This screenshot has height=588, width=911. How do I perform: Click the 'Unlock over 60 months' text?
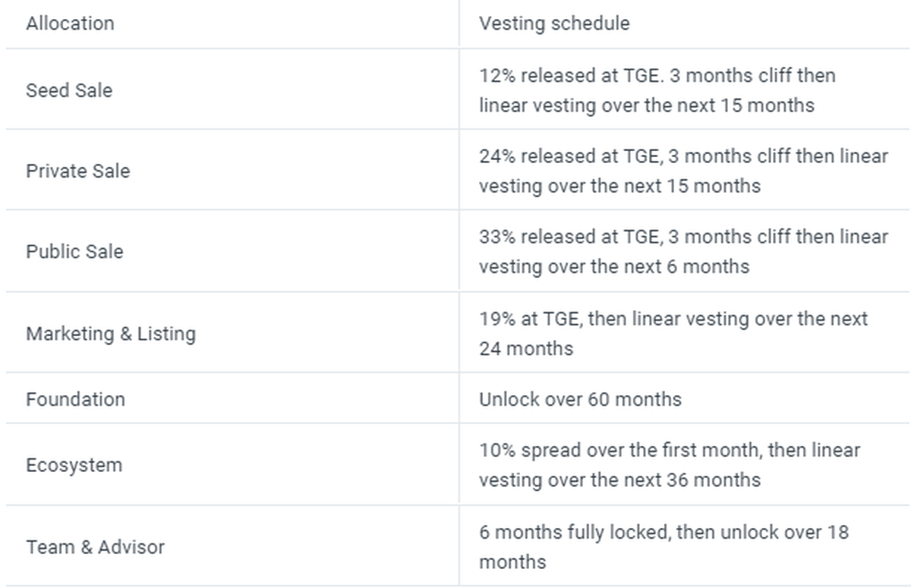pos(580,399)
